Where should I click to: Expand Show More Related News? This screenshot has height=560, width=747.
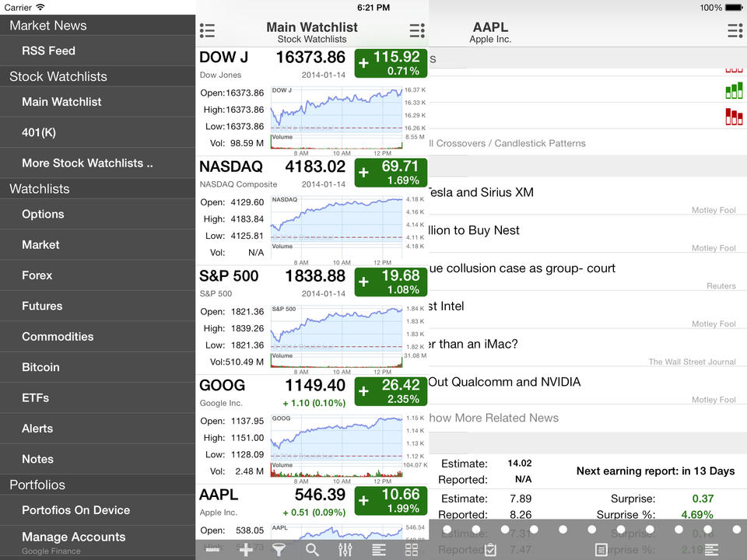click(493, 418)
